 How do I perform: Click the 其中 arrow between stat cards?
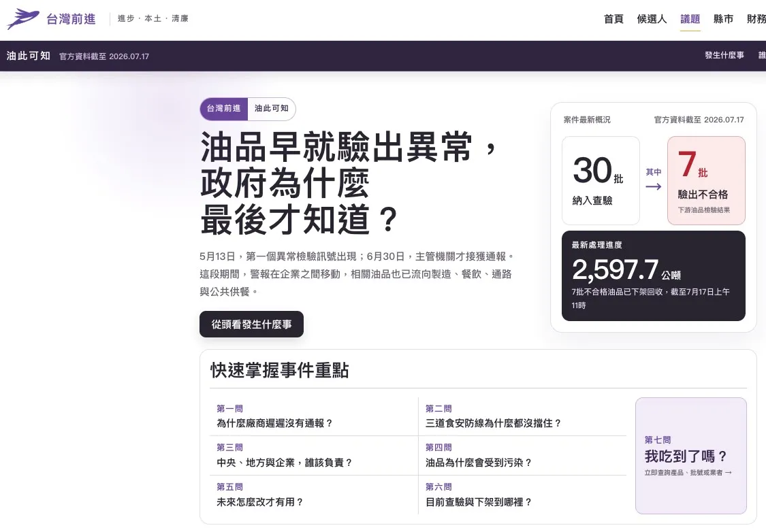click(653, 186)
